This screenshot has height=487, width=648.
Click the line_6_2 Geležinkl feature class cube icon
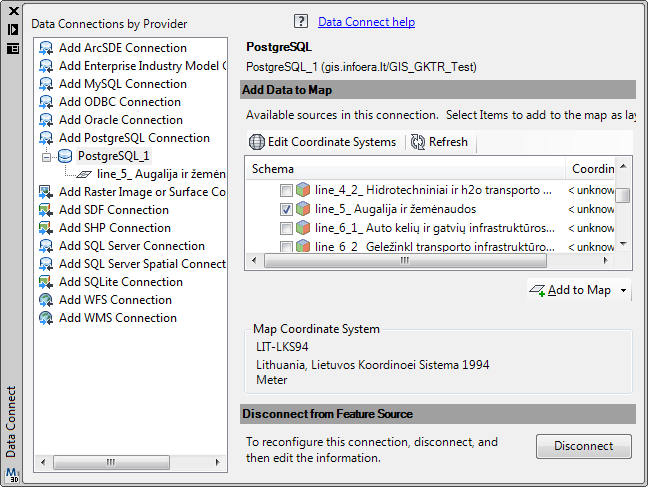pyautogui.click(x=303, y=246)
